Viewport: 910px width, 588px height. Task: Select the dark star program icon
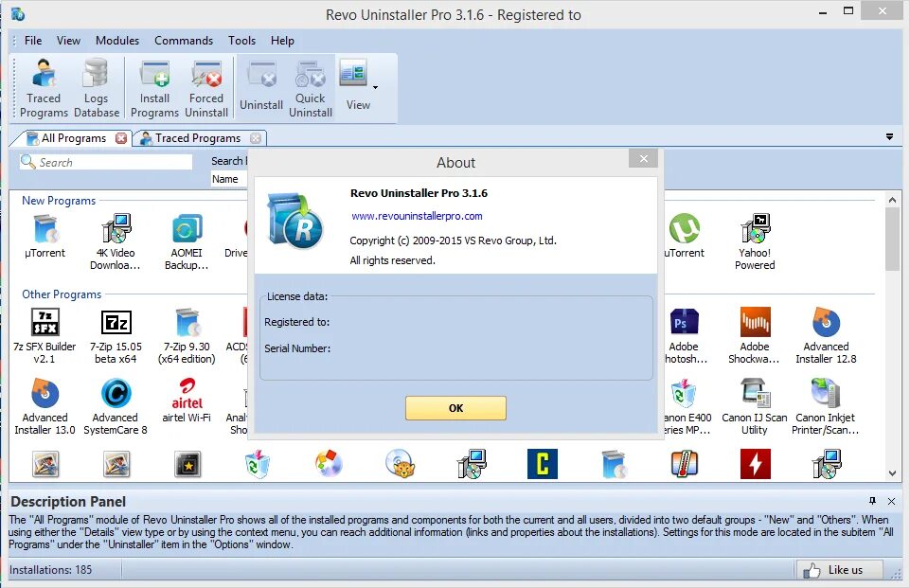(187, 464)
